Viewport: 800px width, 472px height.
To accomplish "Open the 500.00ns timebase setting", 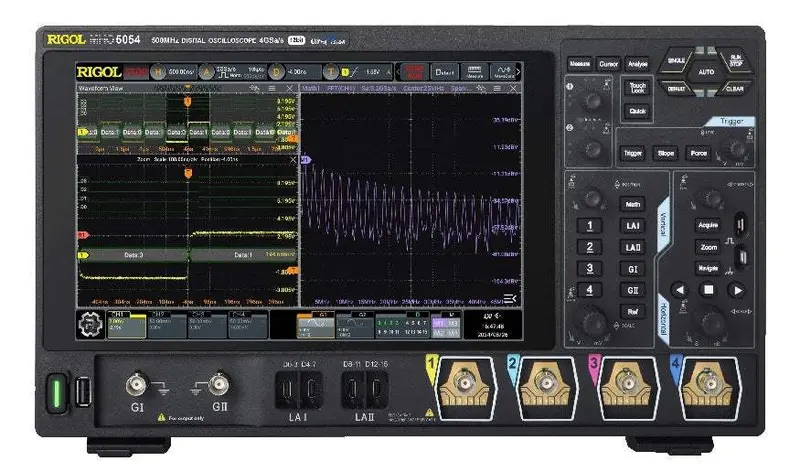I will (x=182, y=72).
